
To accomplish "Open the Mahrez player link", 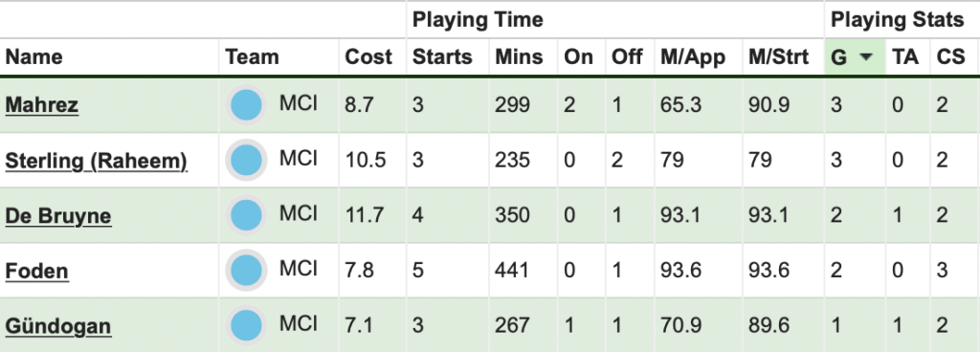I will click(x=42, y=105).
